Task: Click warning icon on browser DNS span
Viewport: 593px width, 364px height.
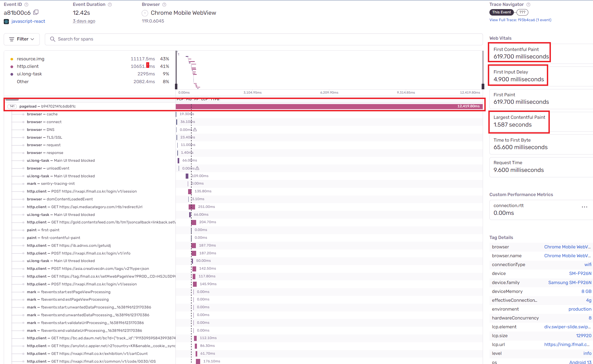Action: (195, 130)
